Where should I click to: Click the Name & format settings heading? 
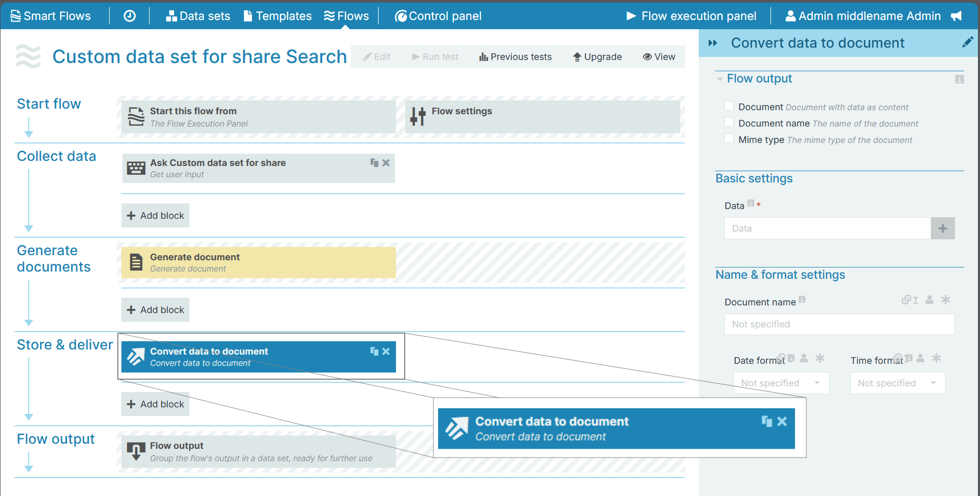(x=780, y=275)
